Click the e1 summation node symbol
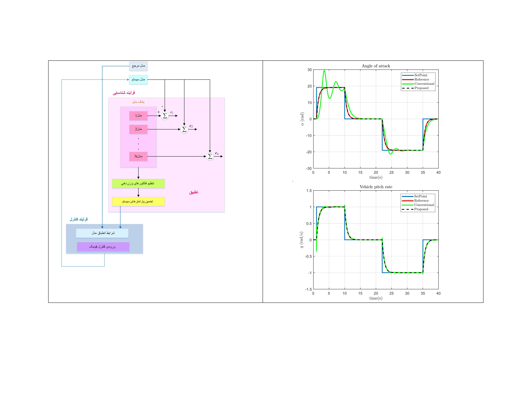Screen dimensions: 532x411 click(x=165, y=116)
